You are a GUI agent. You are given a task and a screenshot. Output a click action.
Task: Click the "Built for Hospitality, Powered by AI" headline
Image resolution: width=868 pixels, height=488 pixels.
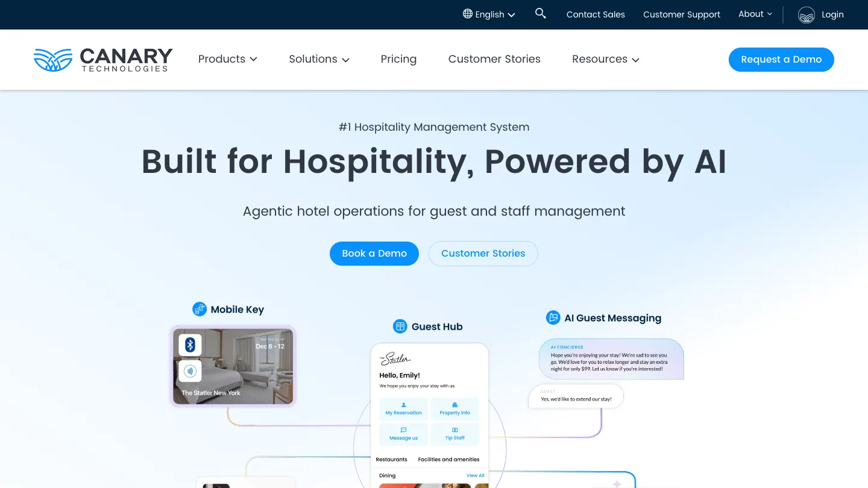click(434, 161)
